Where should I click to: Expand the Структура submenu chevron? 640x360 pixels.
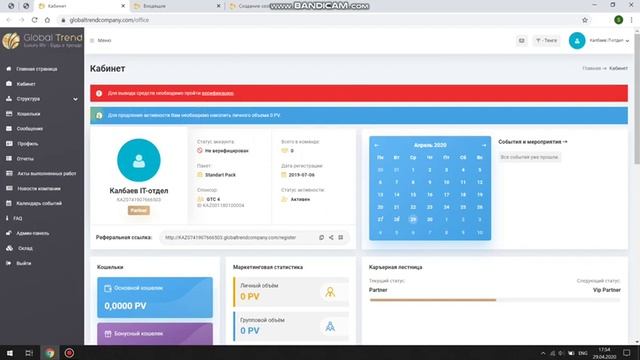click(x=76, y=99)
